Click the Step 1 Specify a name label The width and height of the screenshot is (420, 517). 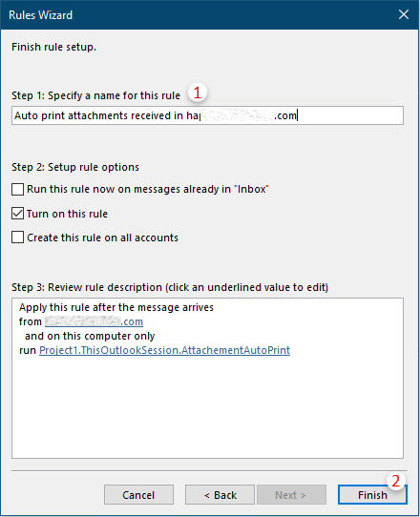(x=96, y=95)
